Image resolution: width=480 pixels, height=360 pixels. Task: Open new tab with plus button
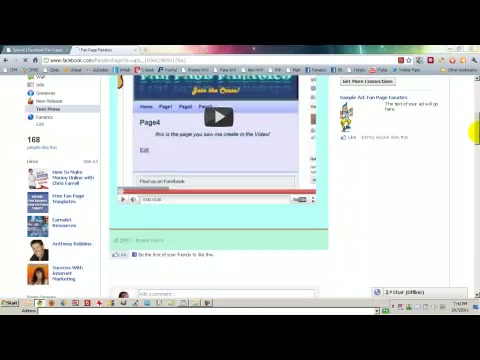tap(146, 50)
